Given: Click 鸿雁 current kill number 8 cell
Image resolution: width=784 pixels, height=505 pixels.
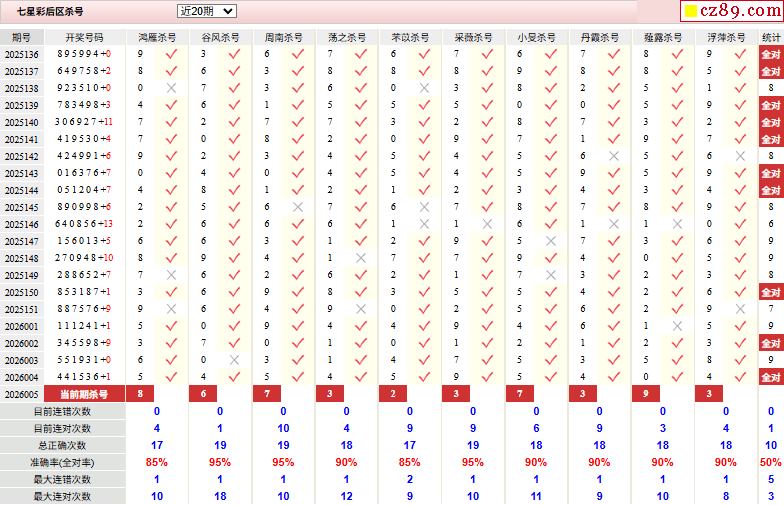Looking at the screenshot, I should pyautogui.click(x=140, y=394).
